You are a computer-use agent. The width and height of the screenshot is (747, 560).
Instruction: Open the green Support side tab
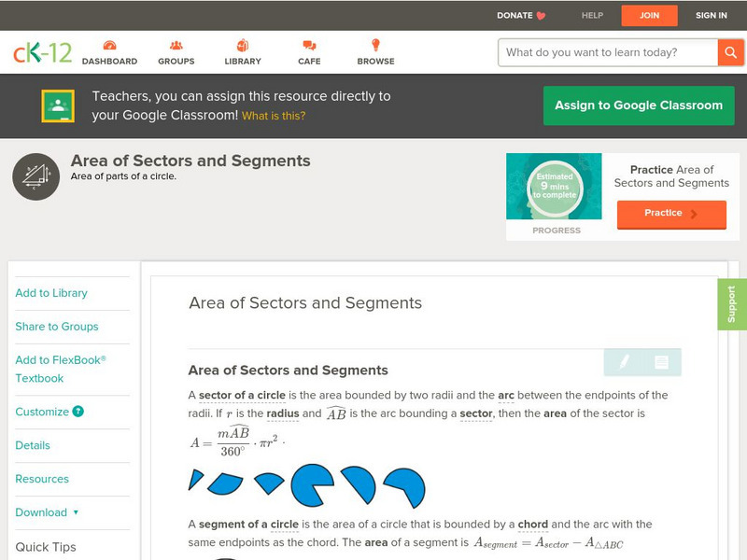[x=732, y=304]
